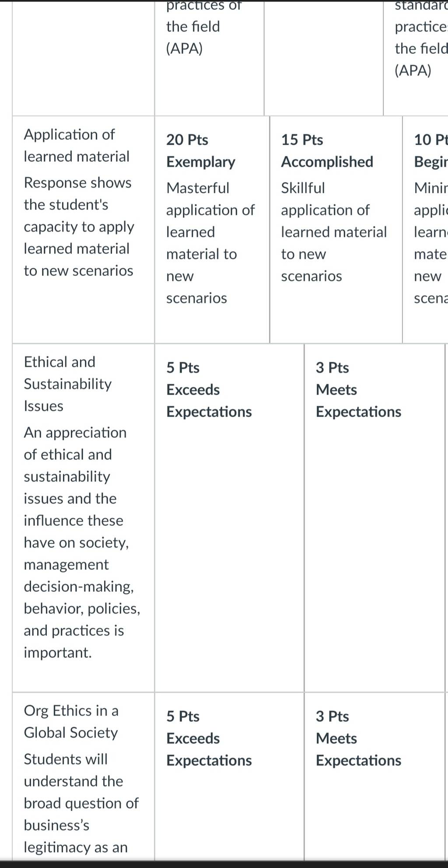Click the 'Response shows the student's capacity' description

click(x=79, y=226)
